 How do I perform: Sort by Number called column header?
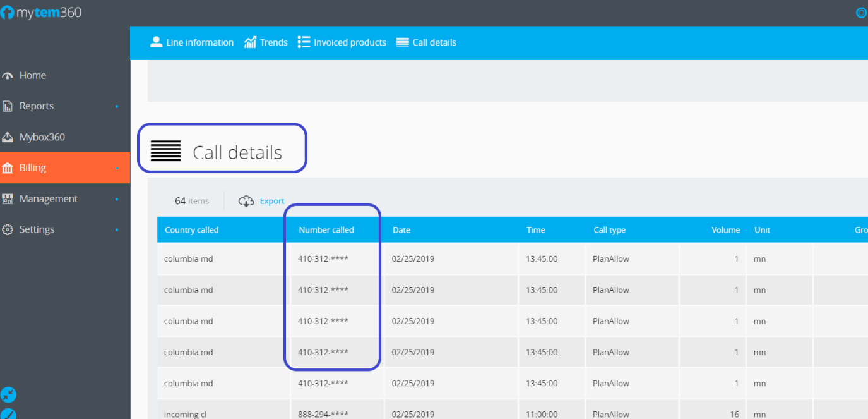coord(326,230)
